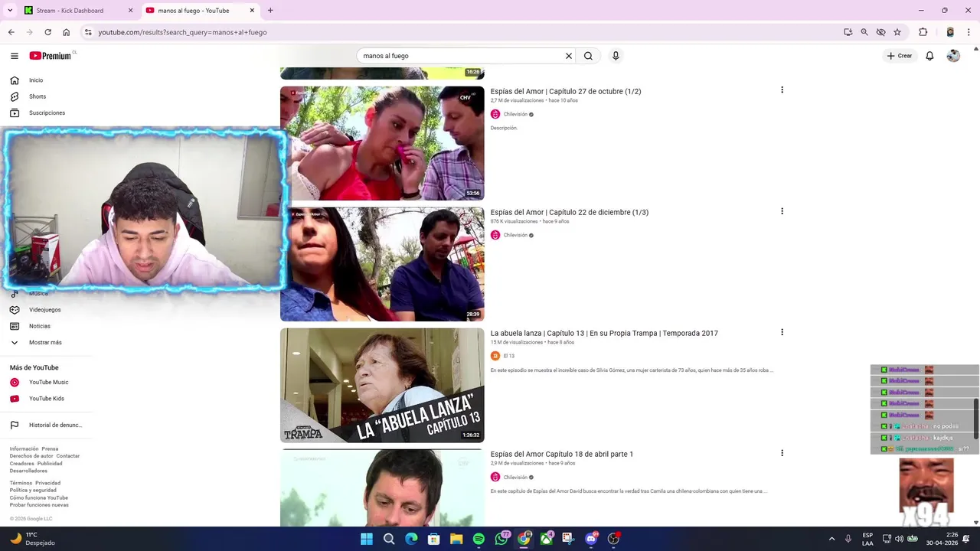This screenshot has width=980, height=551.
Task: Open options for Capítulo 22 de diciembre video
Action: coord(782,211)
